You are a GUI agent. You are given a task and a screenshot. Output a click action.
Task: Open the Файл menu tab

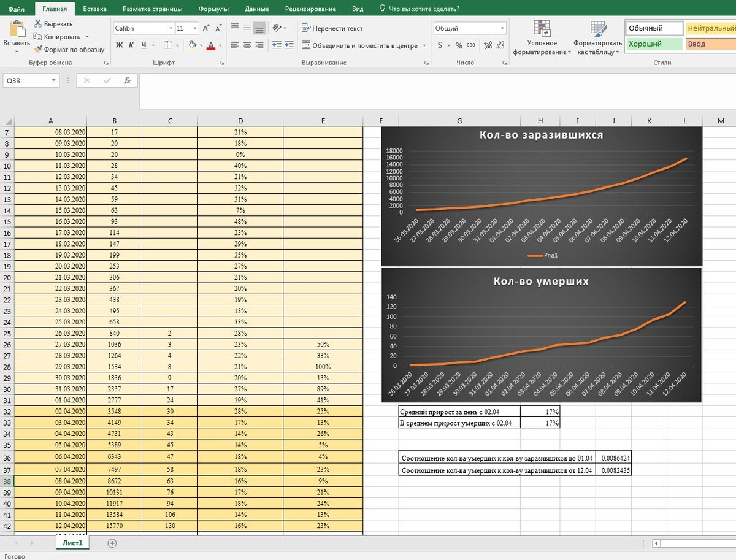click(x=17, y=9)
